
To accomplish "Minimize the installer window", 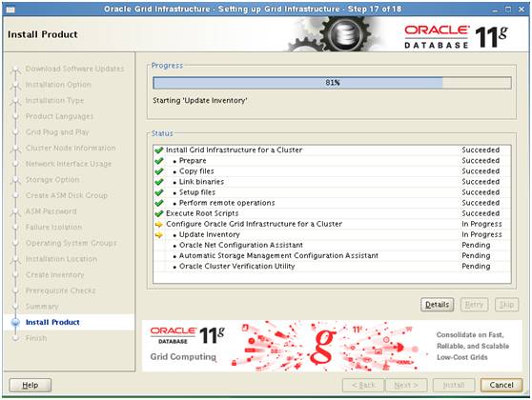I will tap(496, 10).
